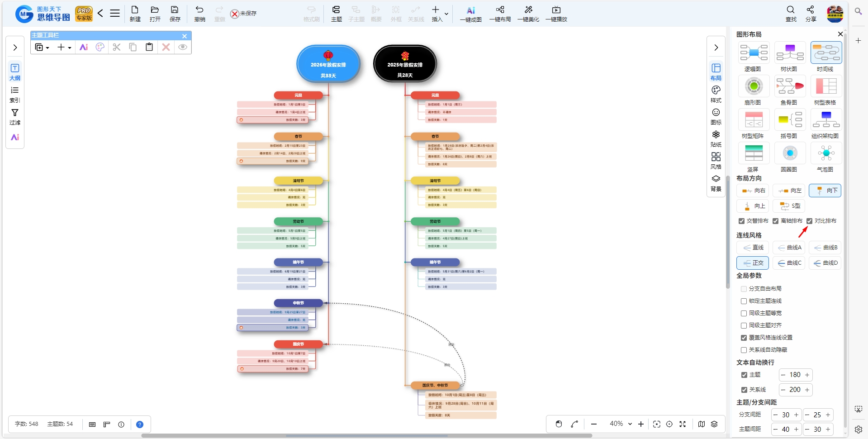This screenshot has width=868, height=439.
Task: Click the 一键美化 beautify tool
Action: click(528, 14)
